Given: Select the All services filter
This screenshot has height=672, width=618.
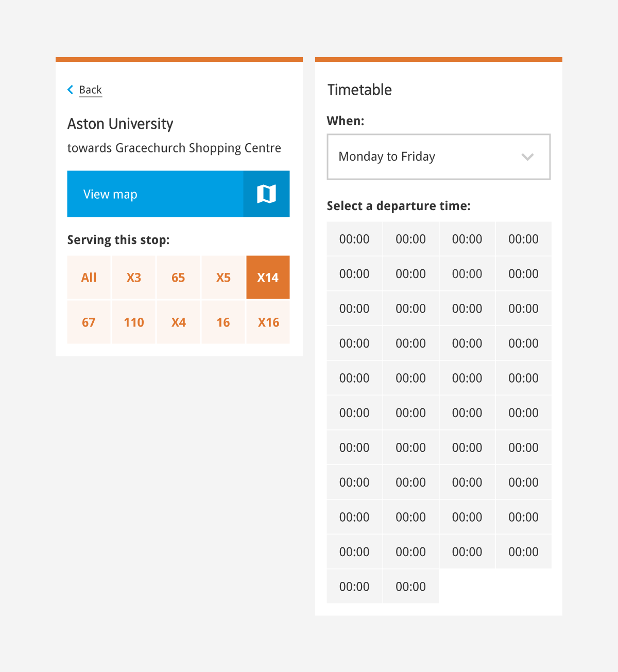Looking at the screenshot, I should [x=89, y=278].
